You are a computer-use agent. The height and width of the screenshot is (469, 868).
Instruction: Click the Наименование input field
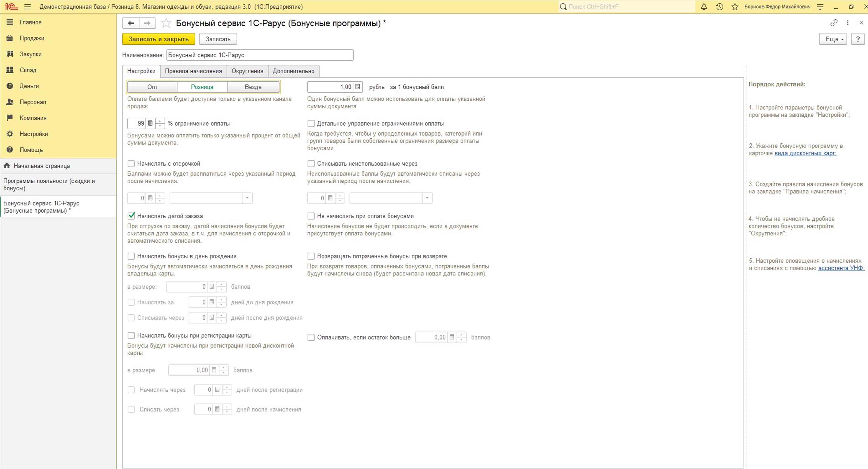[260, 55]
